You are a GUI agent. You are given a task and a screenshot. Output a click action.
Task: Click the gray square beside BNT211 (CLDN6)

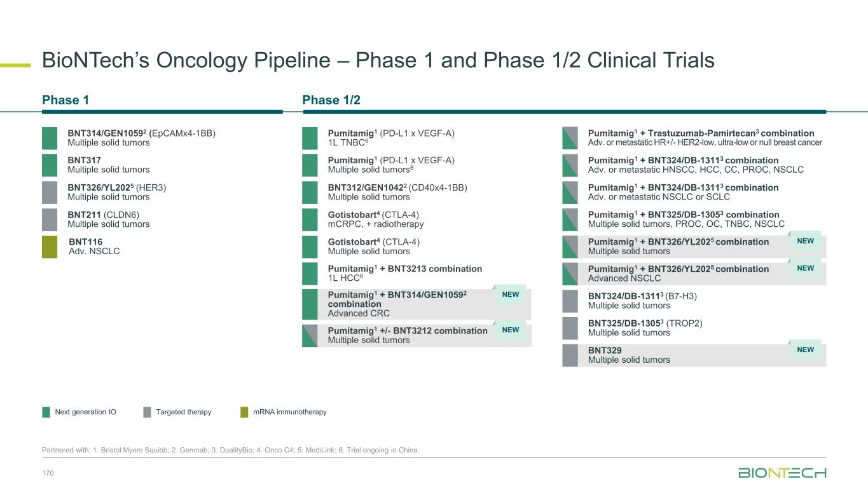[x=50, y=220]
